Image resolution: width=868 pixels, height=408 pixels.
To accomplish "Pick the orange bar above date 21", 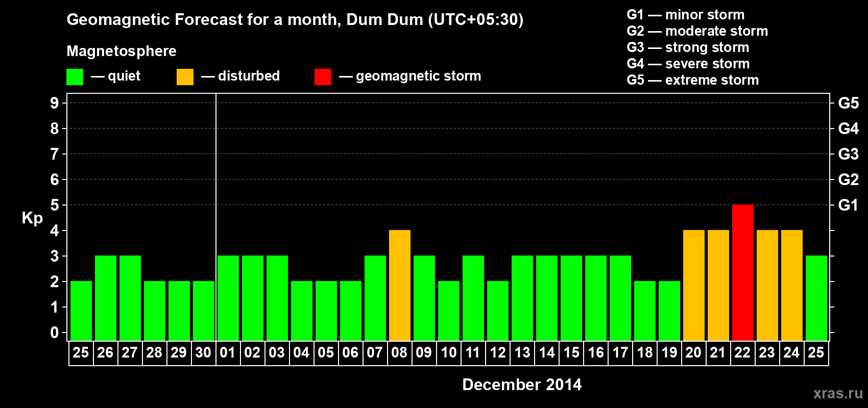I will pyautogui.click(x=718, y=285).
